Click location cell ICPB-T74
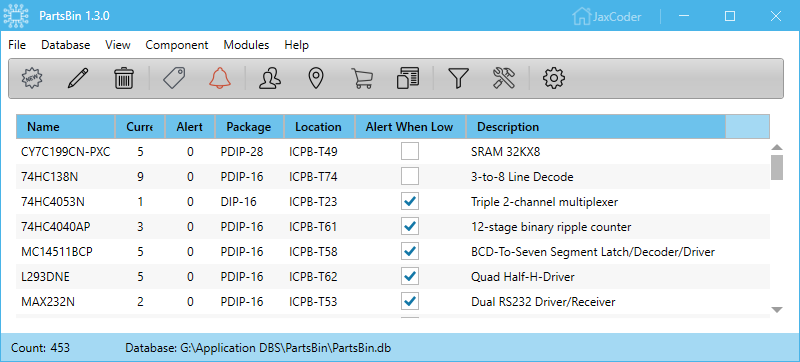Screen dimensions: 800x362 [313, 176]
